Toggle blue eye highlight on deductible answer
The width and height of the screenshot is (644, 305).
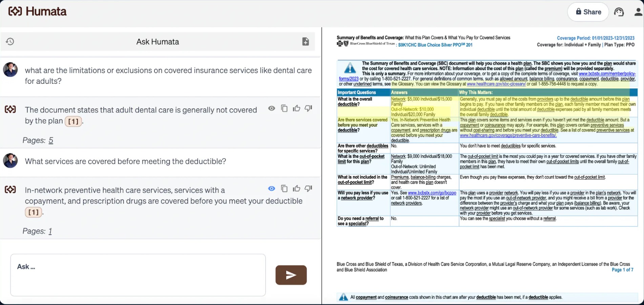pos(272,188)
